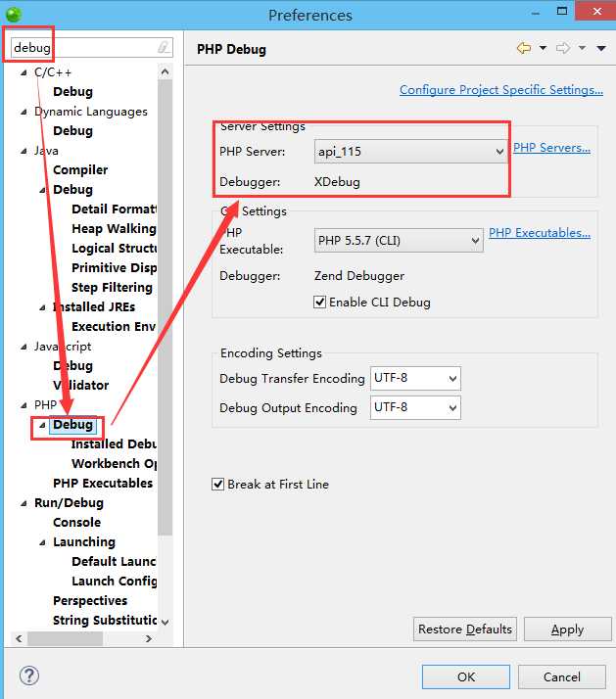The height and width of the screenshot is (699, 616).
Task: Select Workbench Options tree item
Action: click(x=115, y=464)
